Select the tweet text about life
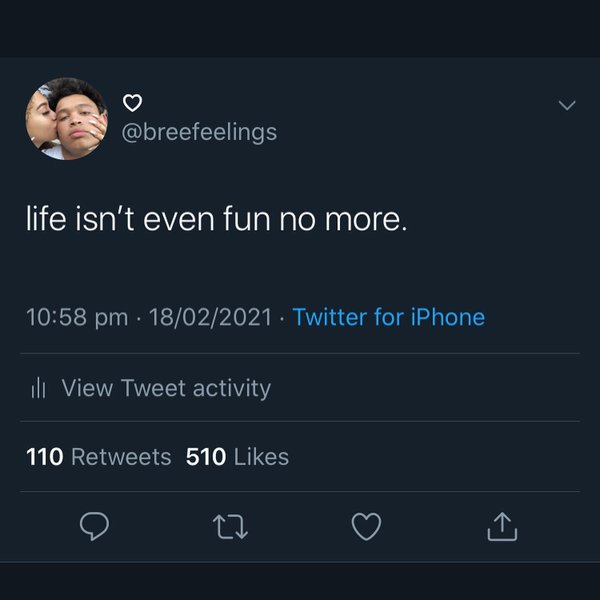Viewport: 600px width, 600px height. [216, 219]
